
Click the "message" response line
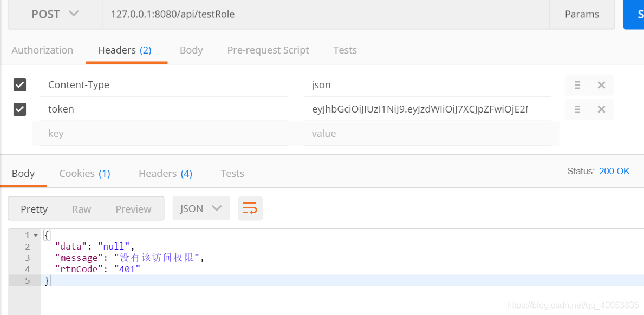[130, 258]
